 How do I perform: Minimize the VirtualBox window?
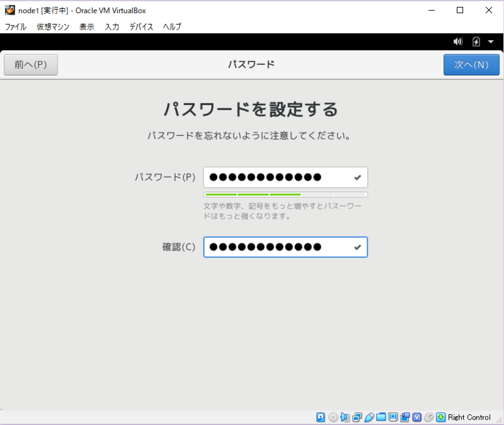tap(432, 10)
